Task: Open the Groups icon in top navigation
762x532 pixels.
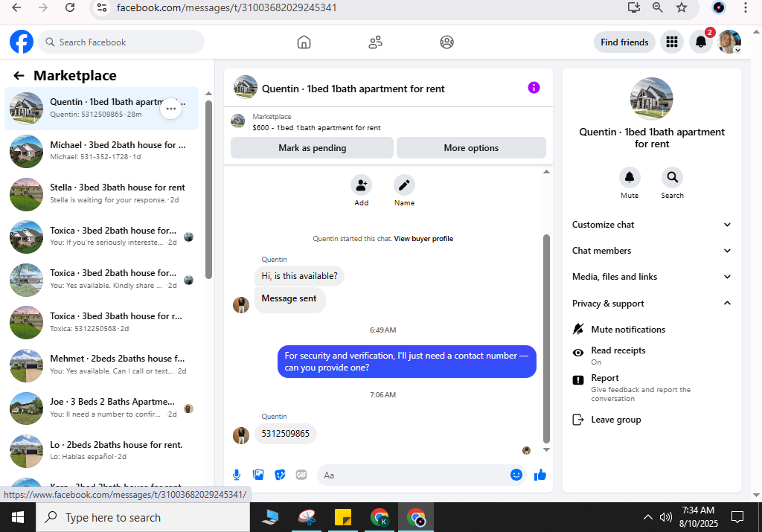Action: (x=446, y=42)
